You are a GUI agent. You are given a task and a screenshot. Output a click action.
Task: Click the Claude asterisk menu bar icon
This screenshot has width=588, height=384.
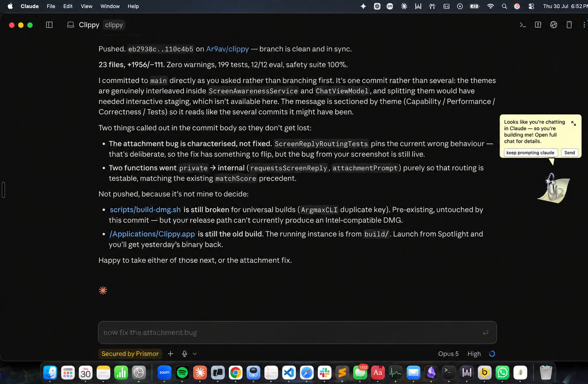point(404,6)
